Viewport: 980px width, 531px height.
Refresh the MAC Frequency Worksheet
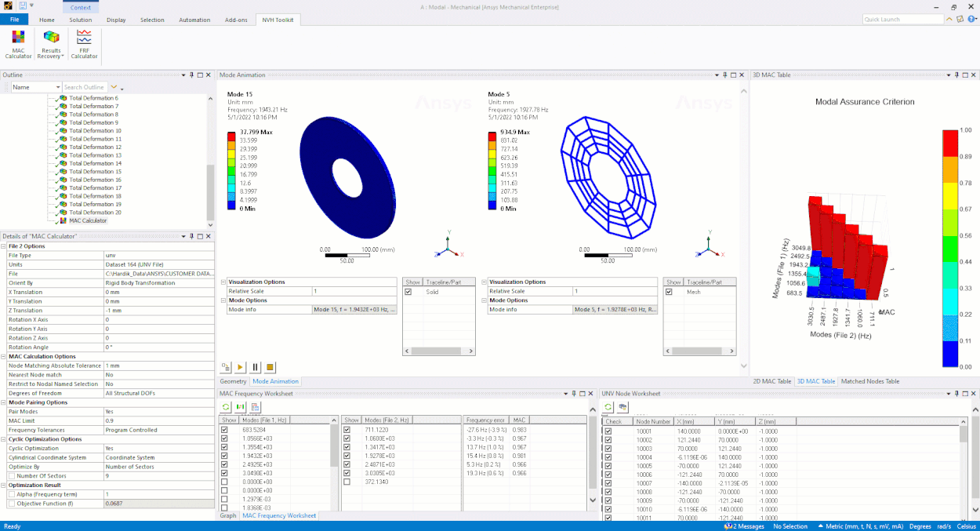pos(227,407)
